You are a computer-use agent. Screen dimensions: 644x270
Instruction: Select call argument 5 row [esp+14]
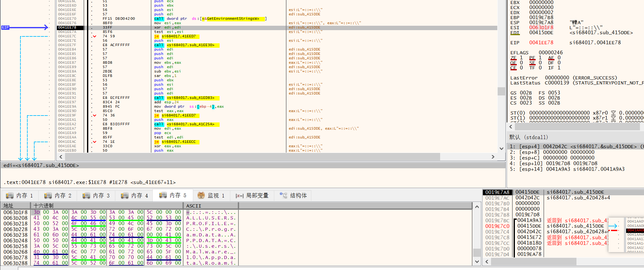click(576, 169)
